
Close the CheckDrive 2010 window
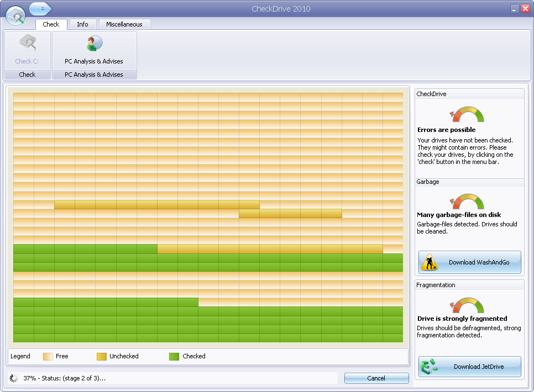tap(525, 9)
